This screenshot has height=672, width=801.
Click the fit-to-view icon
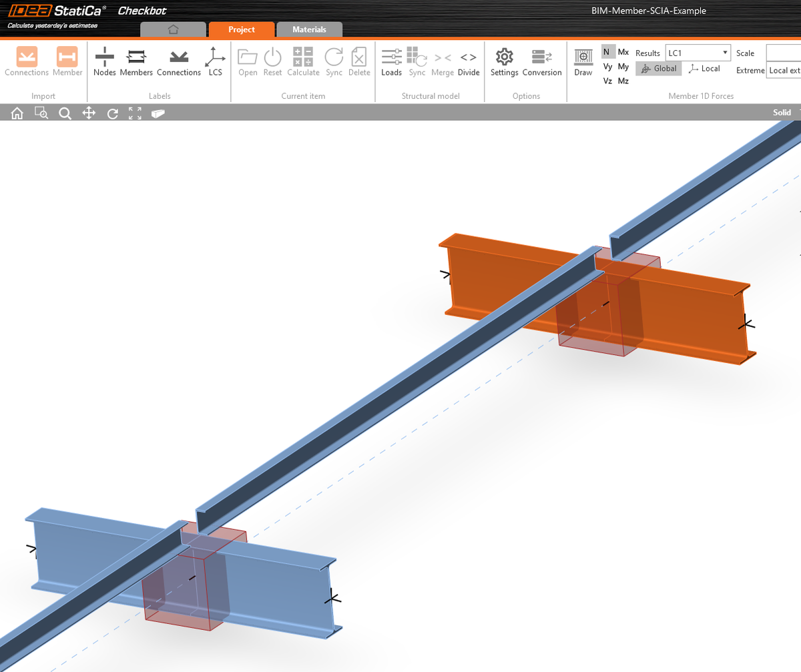(x=135, y=113)
